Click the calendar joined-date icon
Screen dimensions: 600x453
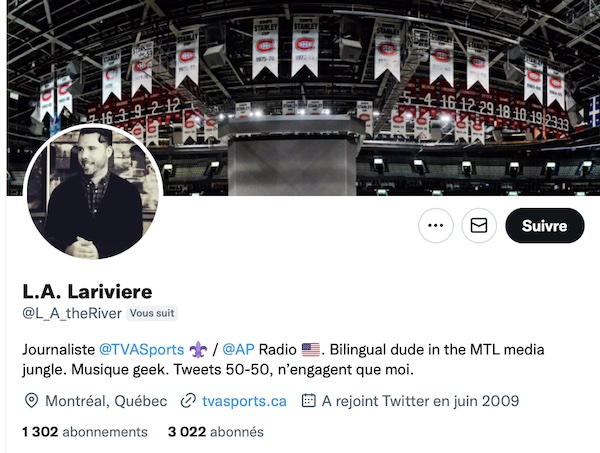[308, 401]
